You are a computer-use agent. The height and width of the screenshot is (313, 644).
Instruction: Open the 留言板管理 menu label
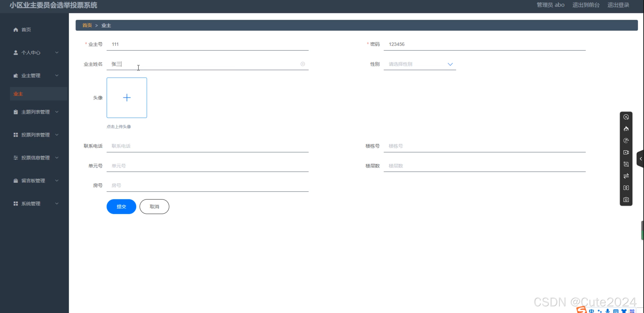(33, 181)
